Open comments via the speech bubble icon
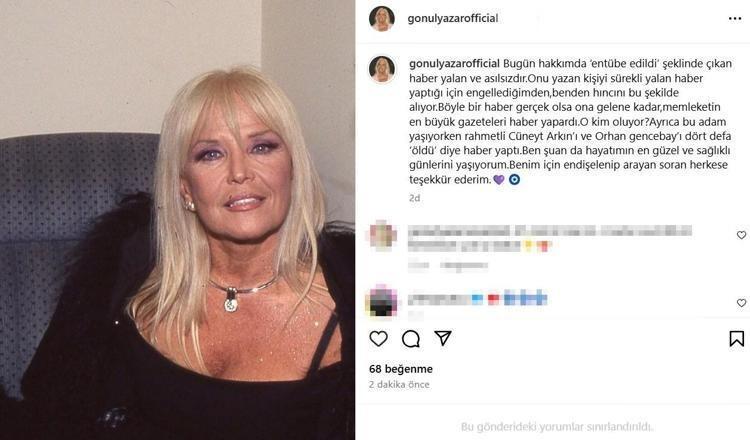The image size is (750, 440). 411,339
